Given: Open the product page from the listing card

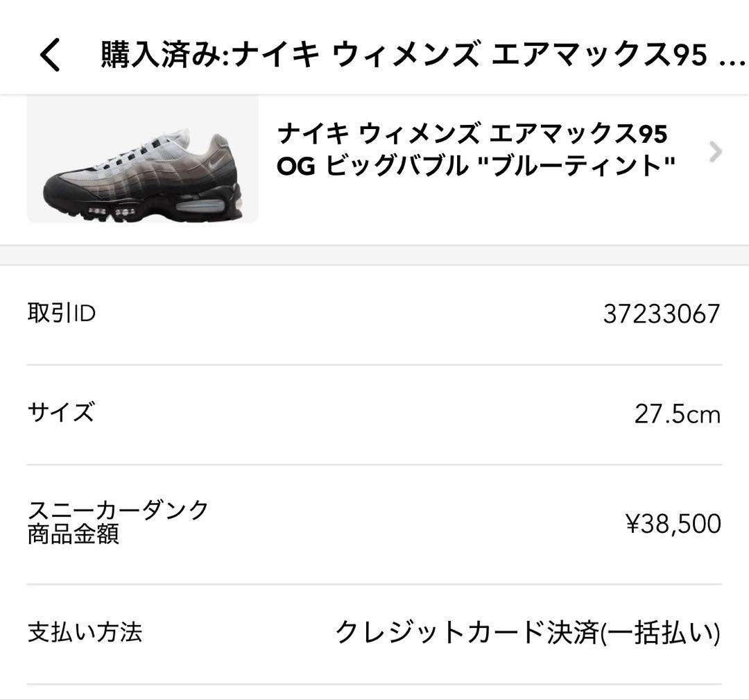Looking at the screenshot, I should tap(374, 160).
